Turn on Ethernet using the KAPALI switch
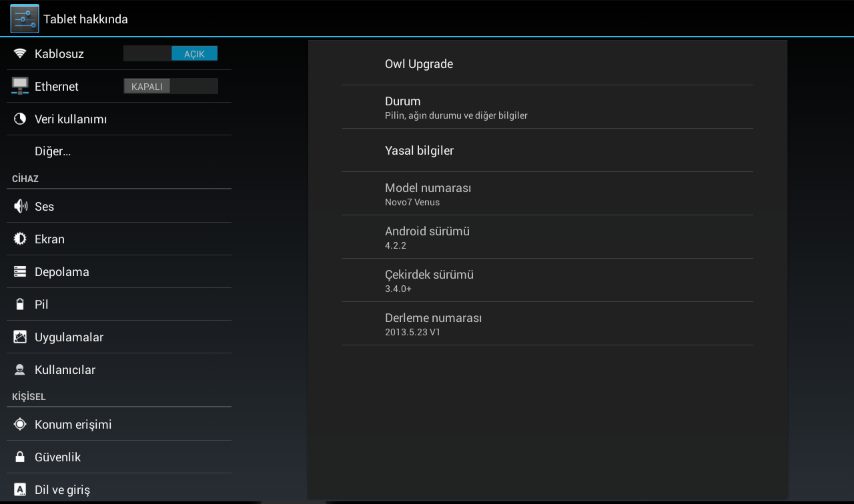Viewport: 854px width, 504px height. [171, 86]
